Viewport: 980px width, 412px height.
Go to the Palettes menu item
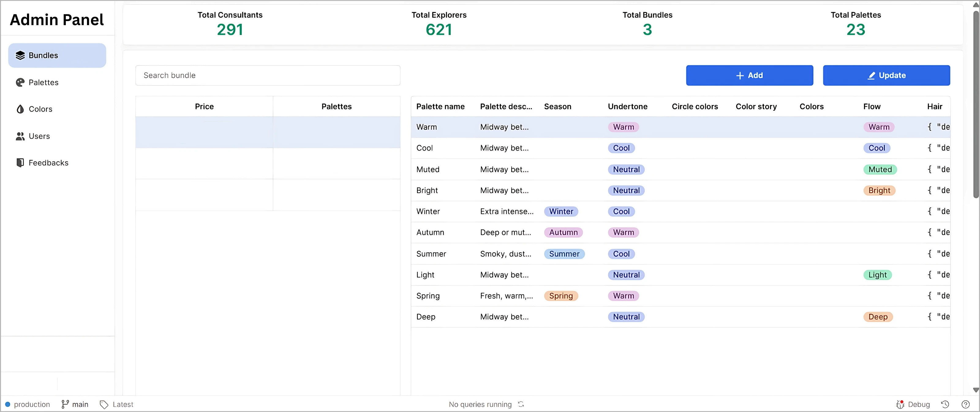click(43, 83)
